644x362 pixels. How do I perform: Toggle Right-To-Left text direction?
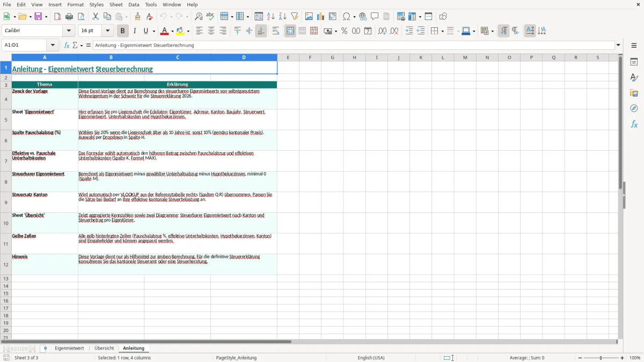(515, 31)
